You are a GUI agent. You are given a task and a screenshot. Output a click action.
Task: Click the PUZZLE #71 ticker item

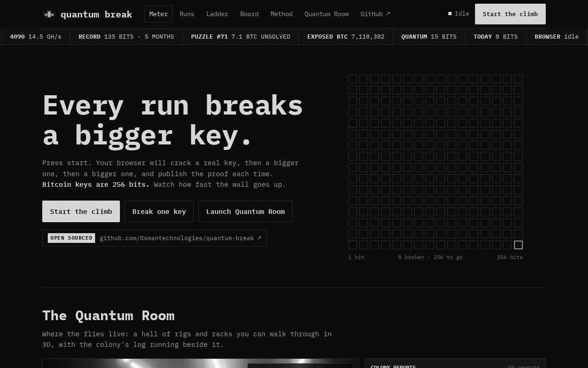click(241, 36)
